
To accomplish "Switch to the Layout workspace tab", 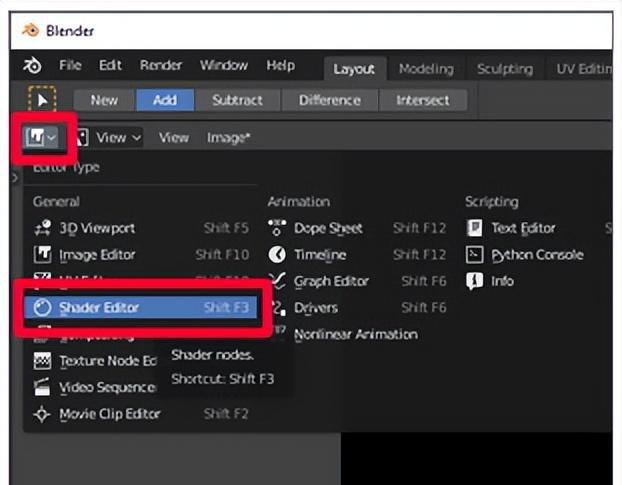I will pos(354,69).
